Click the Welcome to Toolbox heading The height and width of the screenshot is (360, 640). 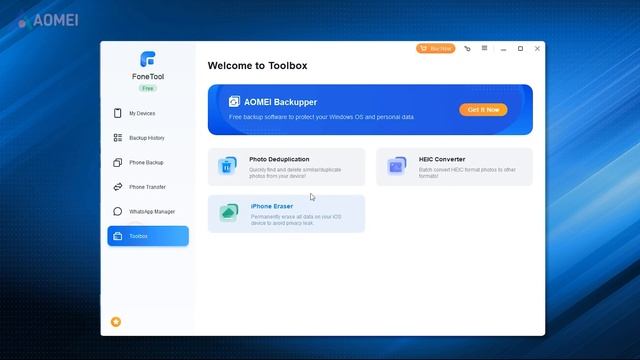(x=257, y=66)
